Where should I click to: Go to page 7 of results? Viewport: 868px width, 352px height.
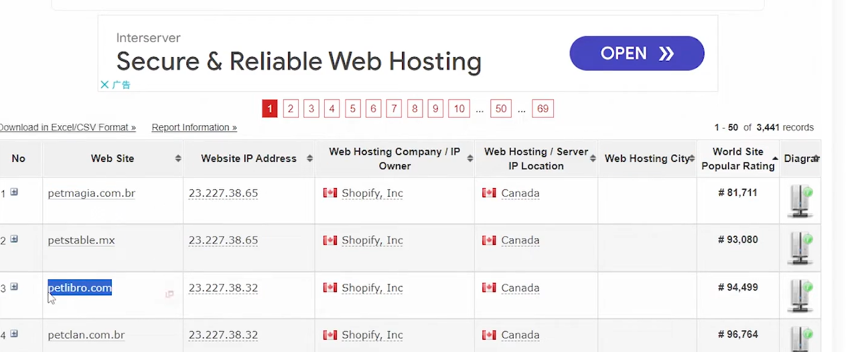coord(394,108)
